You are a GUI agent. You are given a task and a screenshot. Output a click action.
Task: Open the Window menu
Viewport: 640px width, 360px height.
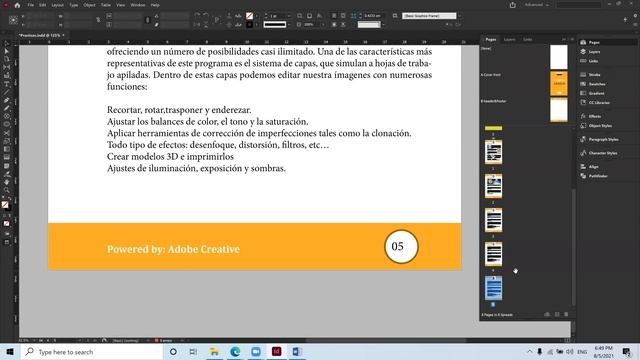(138, 5)
